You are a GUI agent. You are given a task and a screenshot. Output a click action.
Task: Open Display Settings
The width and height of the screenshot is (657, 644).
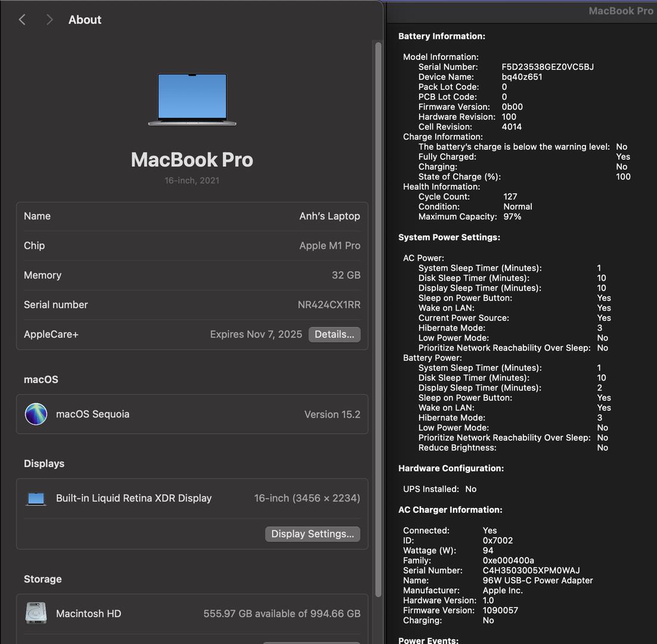[312, 534]
